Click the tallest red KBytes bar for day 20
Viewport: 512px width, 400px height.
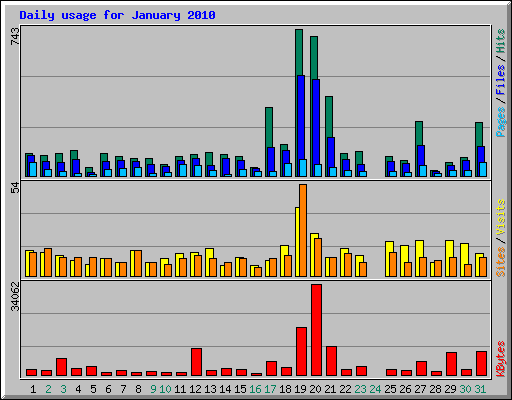(x=316, y=330)
